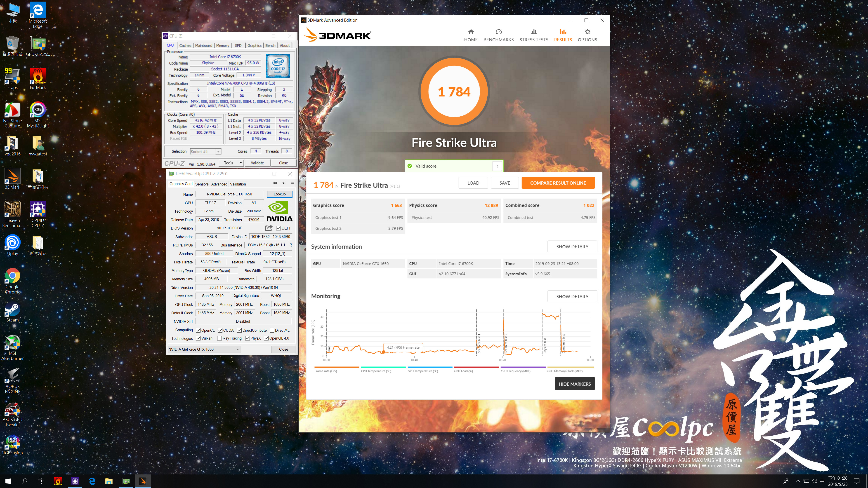Show details for System information
The image size is (868, 488).
point(572,246)
